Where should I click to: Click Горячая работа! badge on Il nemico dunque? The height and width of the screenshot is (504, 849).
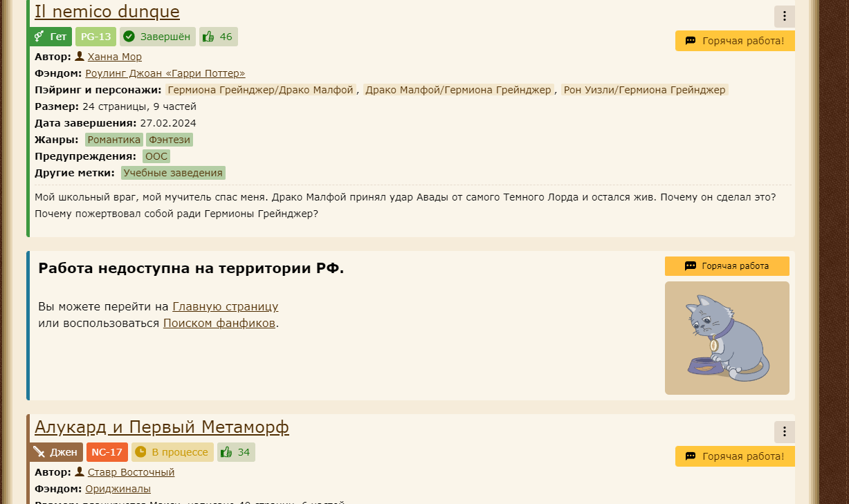(735, 41)
